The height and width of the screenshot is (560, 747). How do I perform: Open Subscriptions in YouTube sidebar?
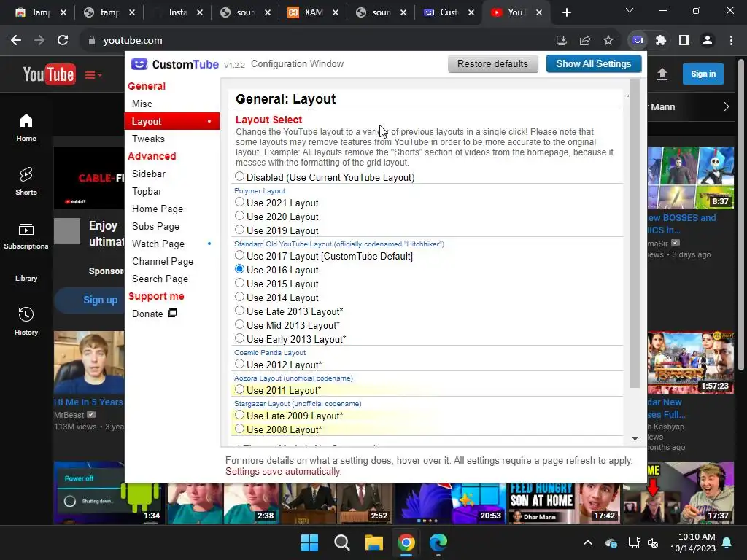point(26,236)
